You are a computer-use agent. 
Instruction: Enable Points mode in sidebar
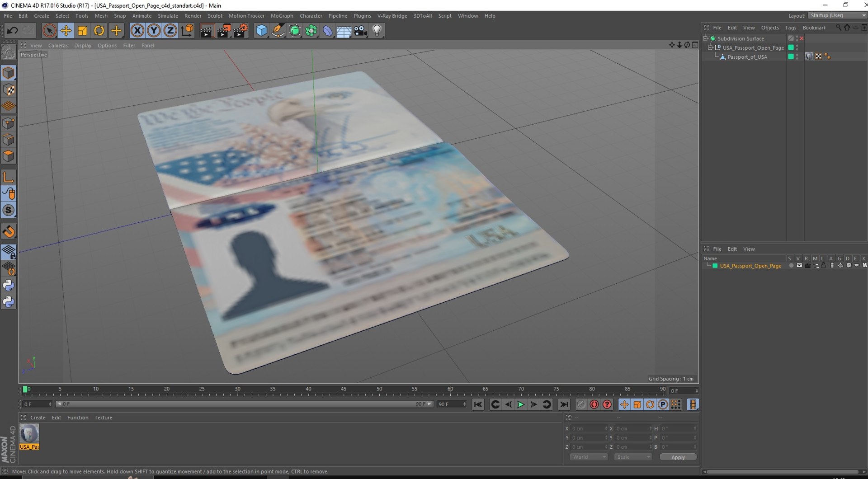[9, 123]
